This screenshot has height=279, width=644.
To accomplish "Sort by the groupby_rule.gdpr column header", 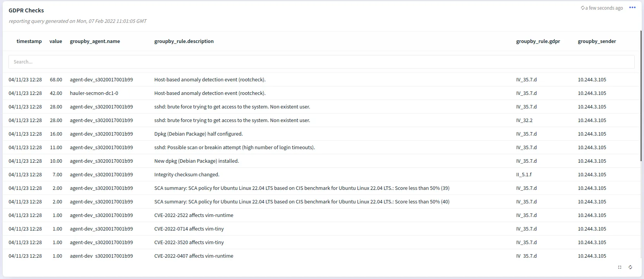I will (538, 41).
